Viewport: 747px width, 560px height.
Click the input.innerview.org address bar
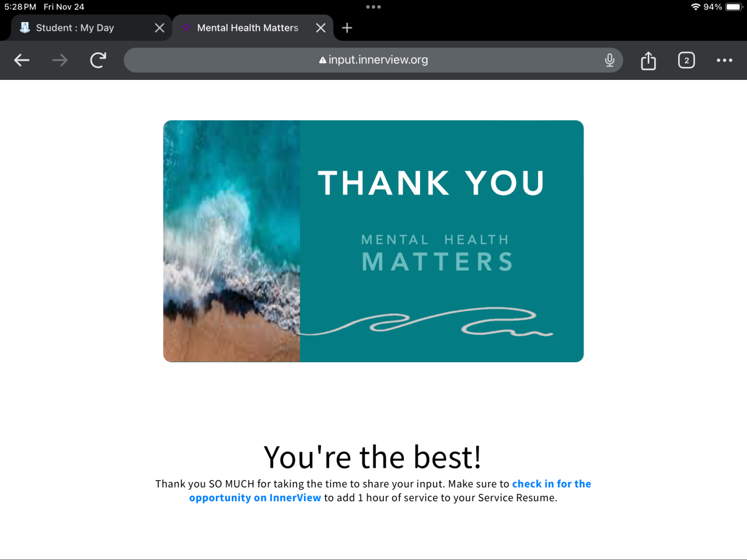point(373,60)
